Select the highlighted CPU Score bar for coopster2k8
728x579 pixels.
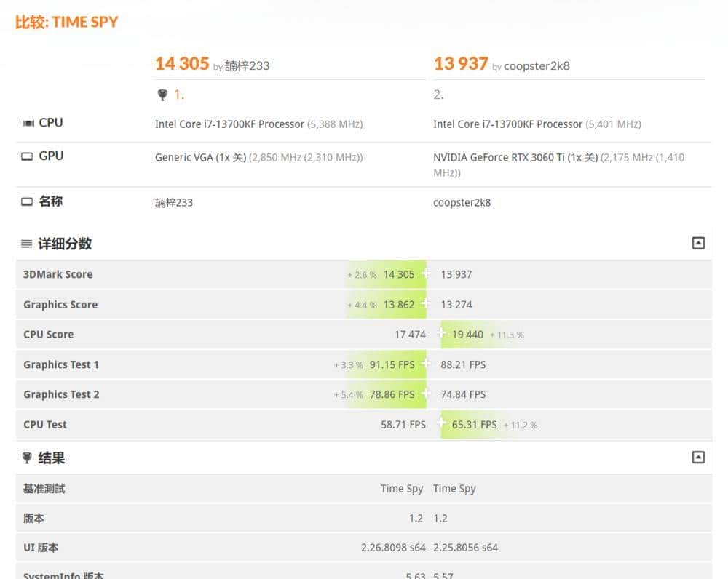(x=468, y=334)
